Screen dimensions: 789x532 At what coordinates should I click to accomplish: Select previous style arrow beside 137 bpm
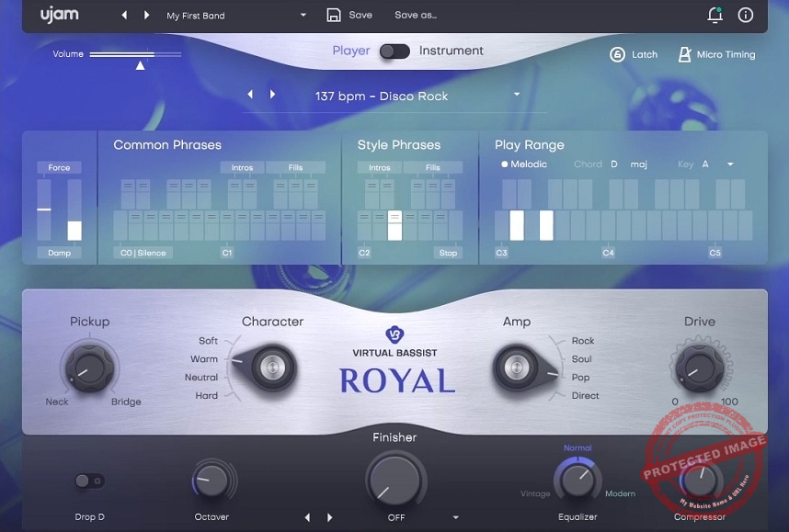(x=250, y=94)
